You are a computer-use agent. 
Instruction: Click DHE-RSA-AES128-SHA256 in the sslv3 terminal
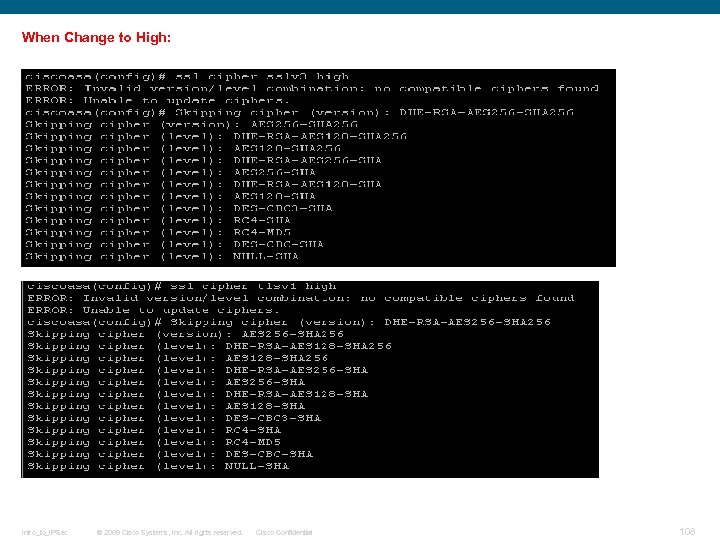[x=320, y=136]
